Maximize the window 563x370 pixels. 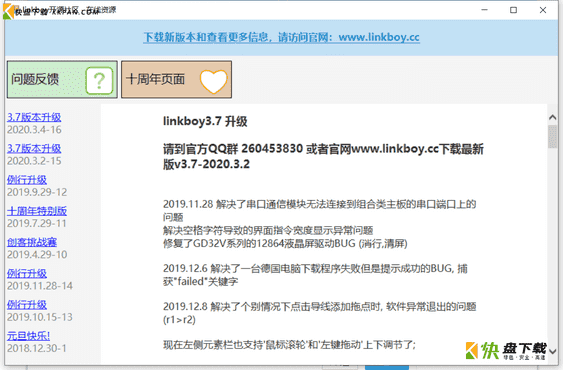(x=513, y=10)
